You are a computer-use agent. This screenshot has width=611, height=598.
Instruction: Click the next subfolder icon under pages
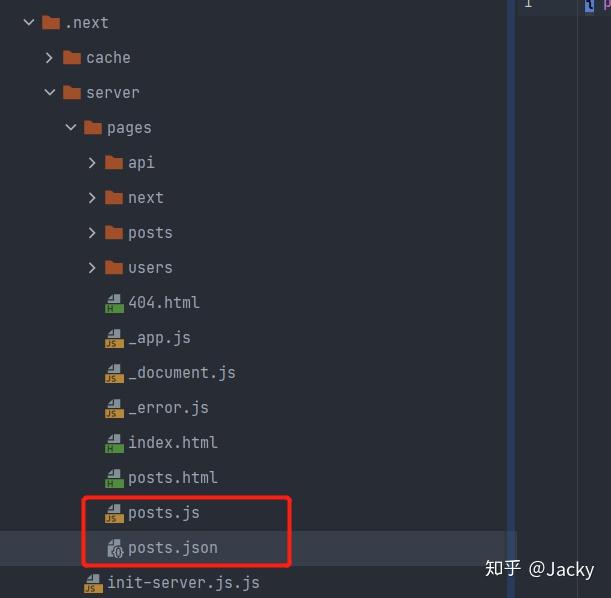click(114, 198)
